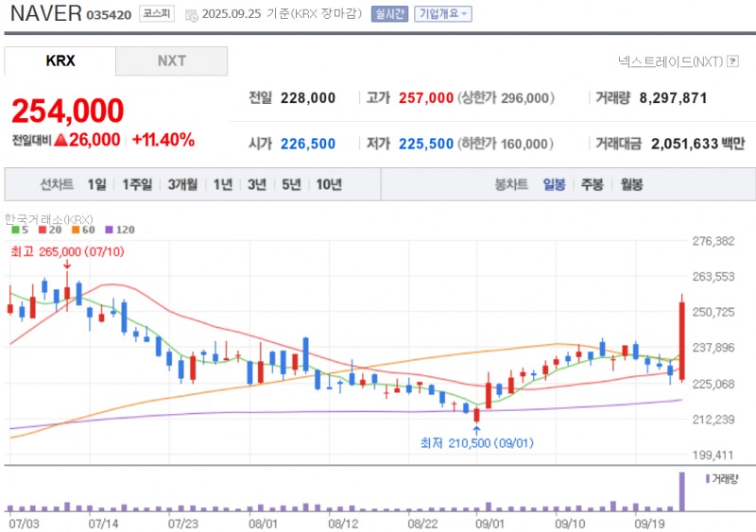Switch to the NXT tab

[x=171, y=60]
